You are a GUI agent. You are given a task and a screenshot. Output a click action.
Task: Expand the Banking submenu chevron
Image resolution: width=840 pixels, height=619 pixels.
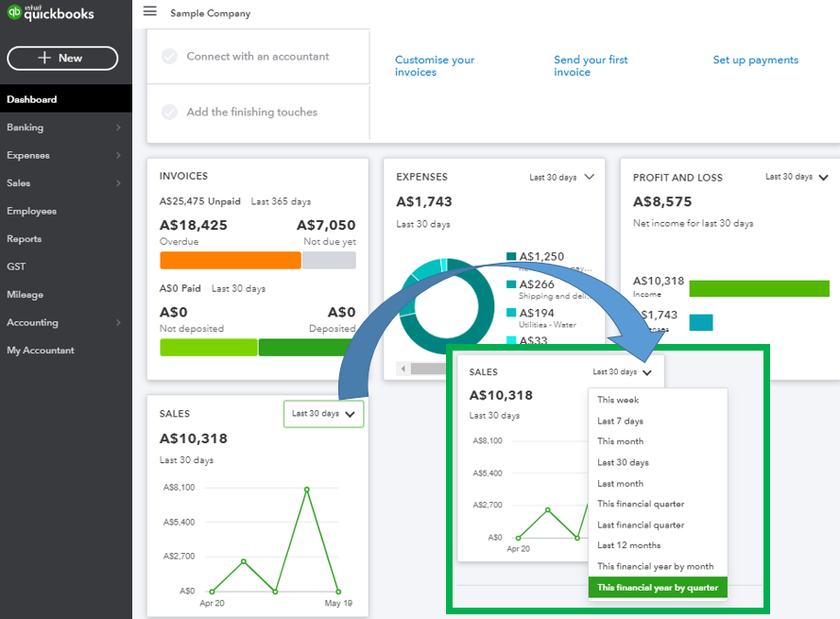[118, 127]
